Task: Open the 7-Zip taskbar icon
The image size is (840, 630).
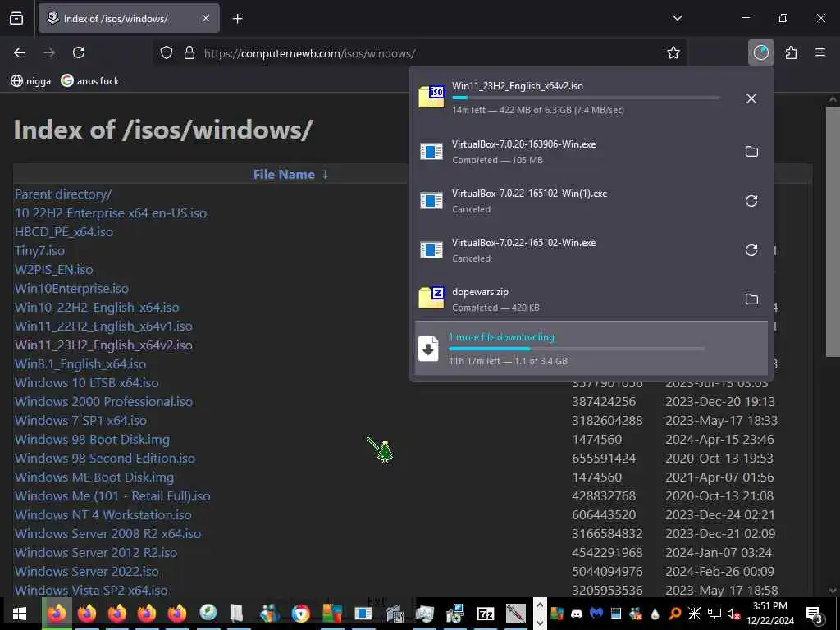Action: click(x=486, y=614)
